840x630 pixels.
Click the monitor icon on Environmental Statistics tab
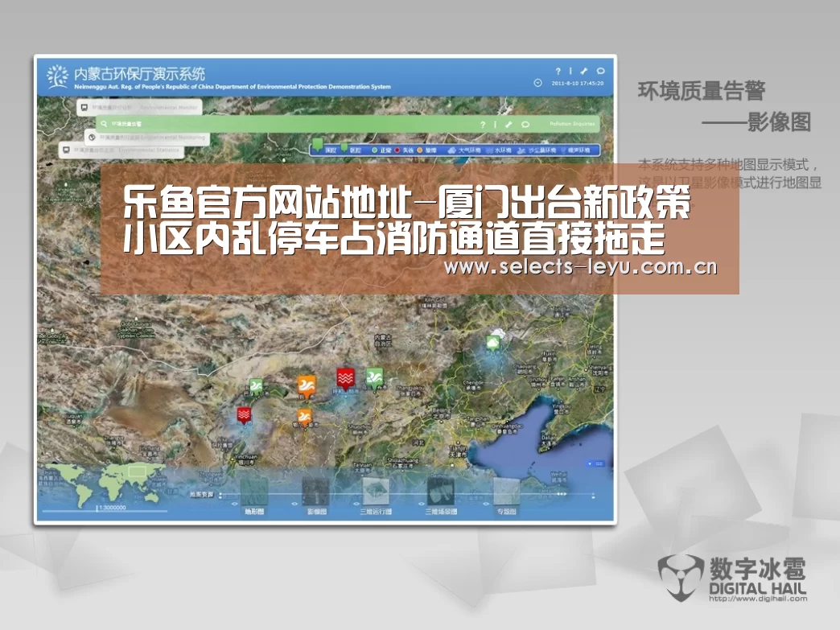(66, 150)
